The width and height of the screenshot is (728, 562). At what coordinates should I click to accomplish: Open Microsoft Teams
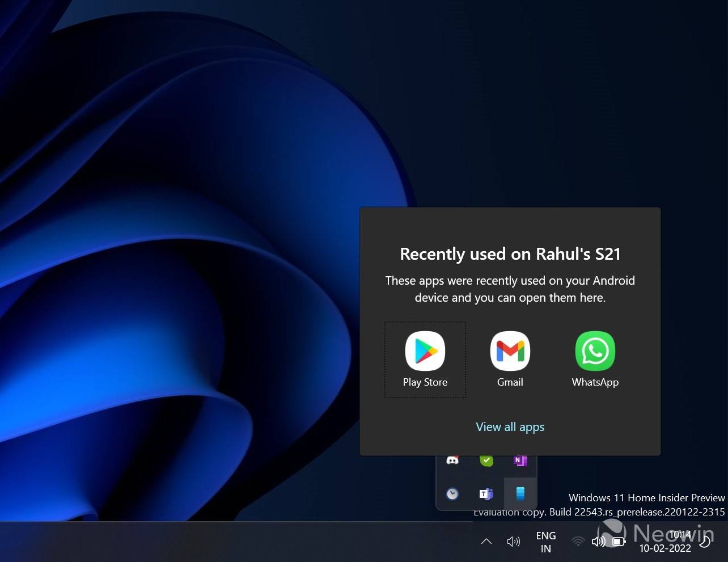point(486,493)
